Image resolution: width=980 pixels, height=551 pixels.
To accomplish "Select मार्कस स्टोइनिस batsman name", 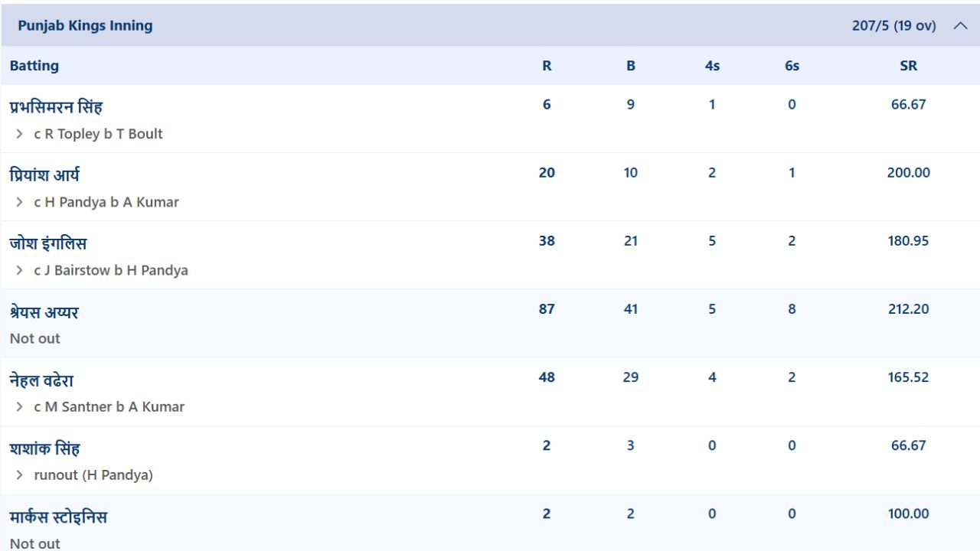I will pos(58,517).
